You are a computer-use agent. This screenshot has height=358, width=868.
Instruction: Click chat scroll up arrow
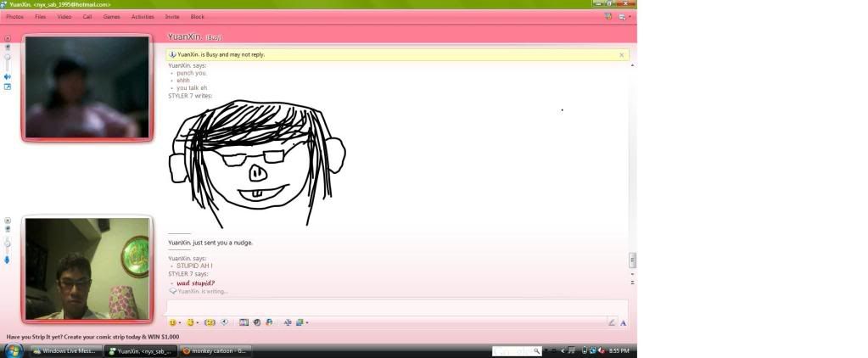click(x=632, y=65)
